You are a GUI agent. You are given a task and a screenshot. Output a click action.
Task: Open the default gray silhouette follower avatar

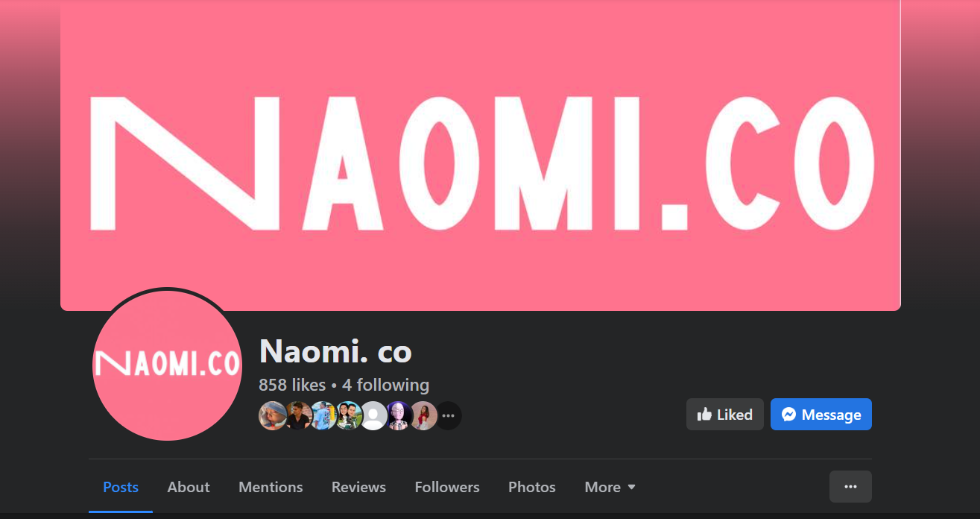374,415
